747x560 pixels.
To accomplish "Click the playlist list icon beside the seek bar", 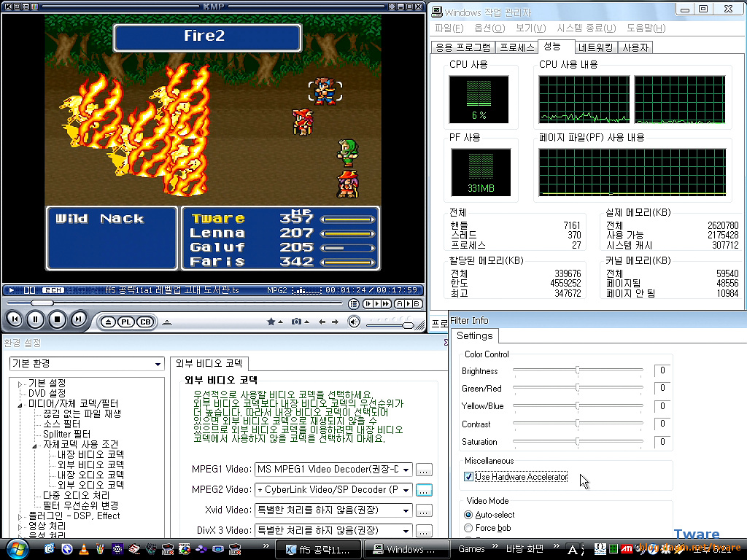I will click(x=354, y=304).
